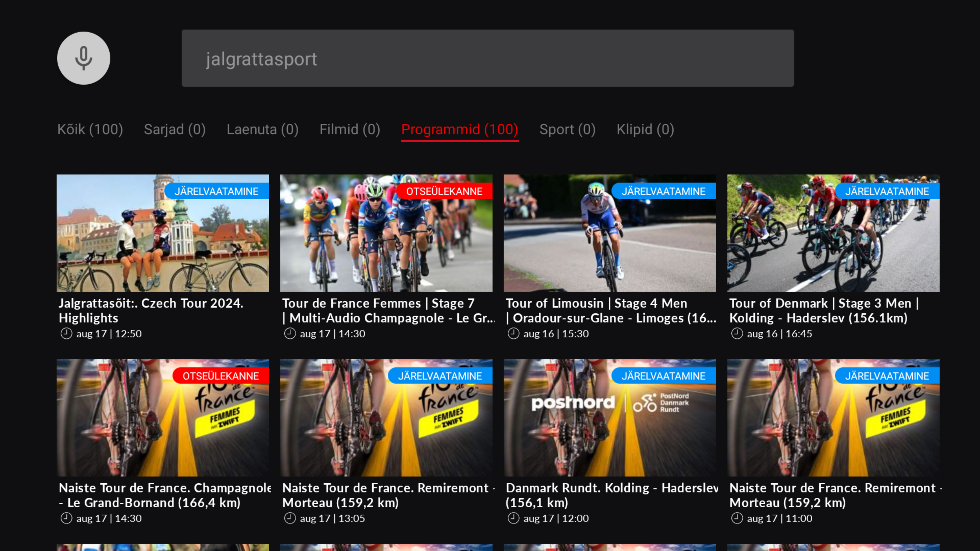Click the Jalgrattasõit Czech Tour 2024 title
Image resolution: width=980 pixels, height=551 pixels.
click(x=151, y=310)
